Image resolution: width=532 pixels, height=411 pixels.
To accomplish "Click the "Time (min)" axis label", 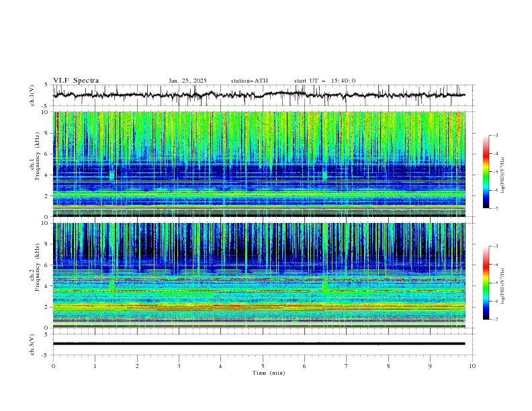I will (269, 373).
